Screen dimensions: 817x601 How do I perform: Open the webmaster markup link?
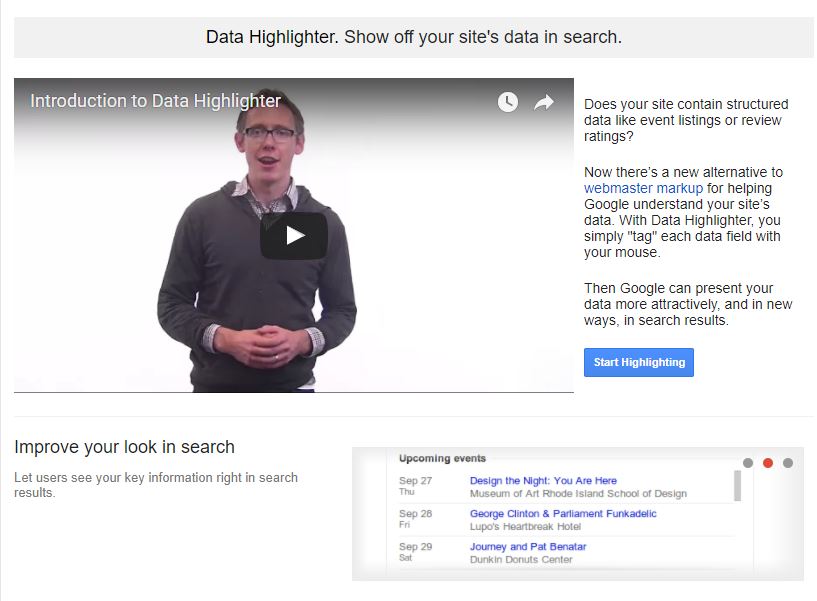pos(643,188)
